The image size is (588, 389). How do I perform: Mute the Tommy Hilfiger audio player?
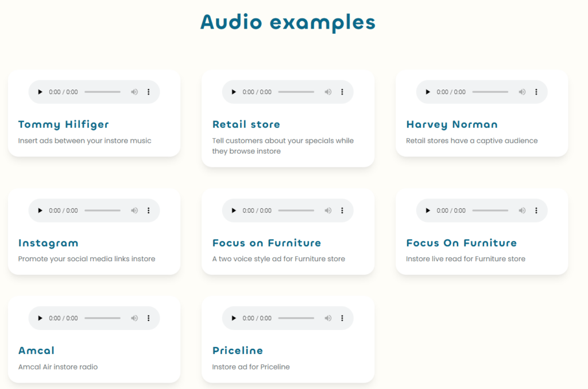click(x=134, y=92)
